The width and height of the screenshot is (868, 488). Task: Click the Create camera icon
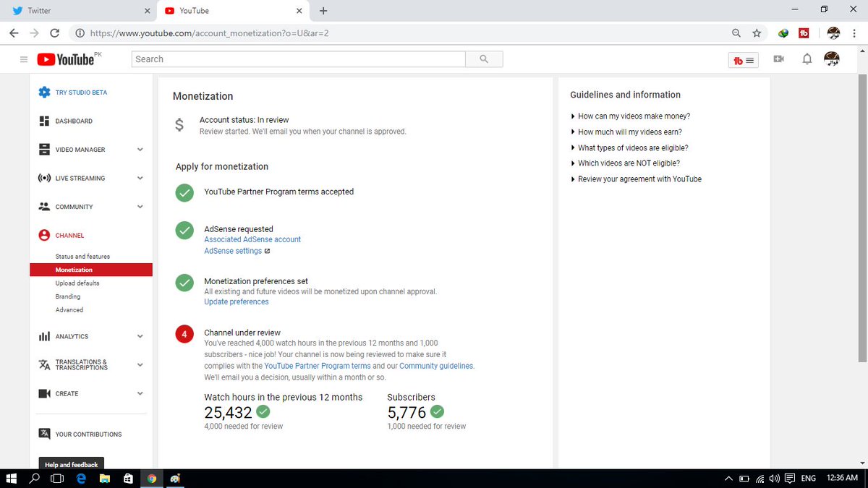click(x=44, y=393)
